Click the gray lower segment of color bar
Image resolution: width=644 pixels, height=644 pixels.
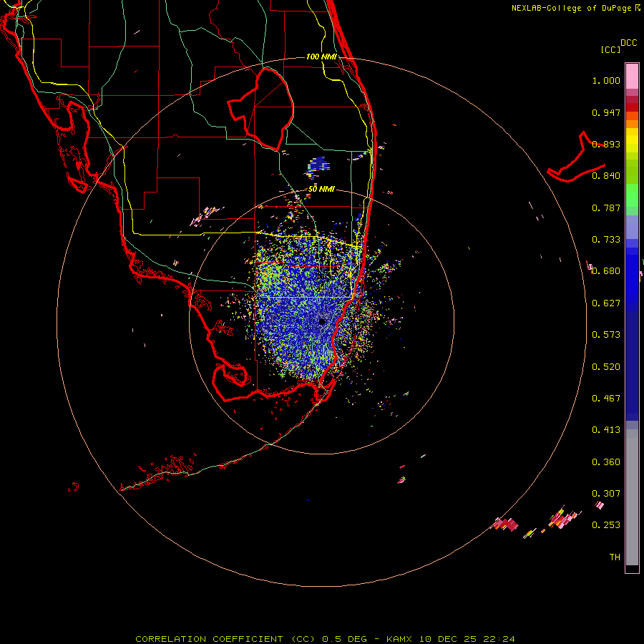(632, 497)
